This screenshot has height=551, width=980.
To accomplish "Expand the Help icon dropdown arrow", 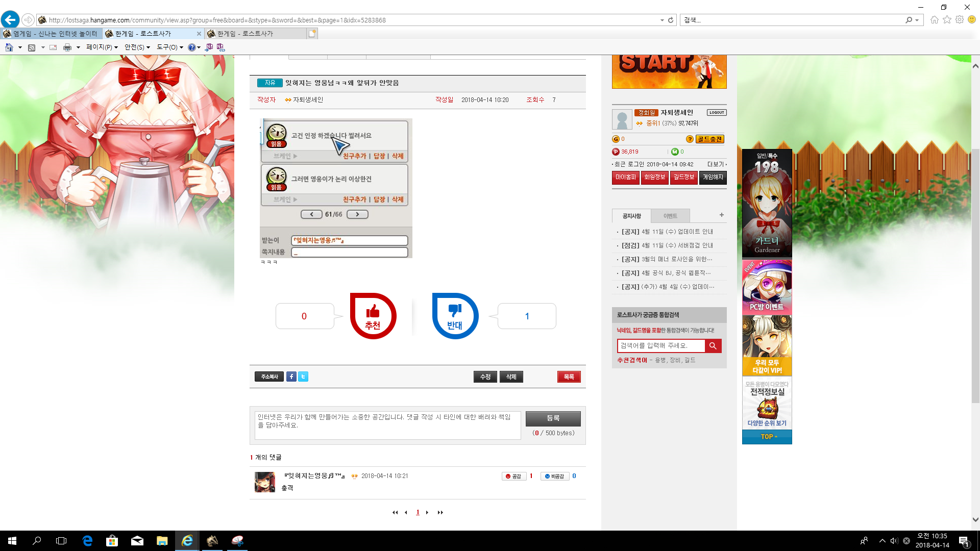I will pyautogui.click(x=199, y=47).
